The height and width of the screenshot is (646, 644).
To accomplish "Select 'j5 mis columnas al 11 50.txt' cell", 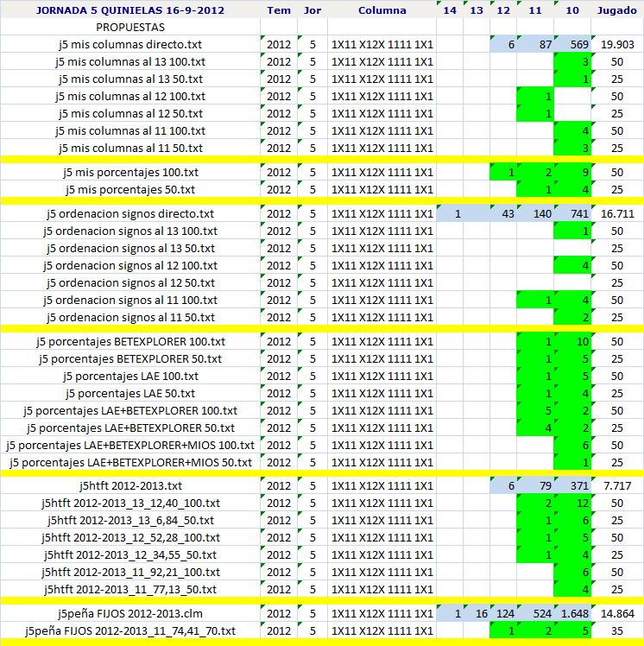I will [130, 149].
